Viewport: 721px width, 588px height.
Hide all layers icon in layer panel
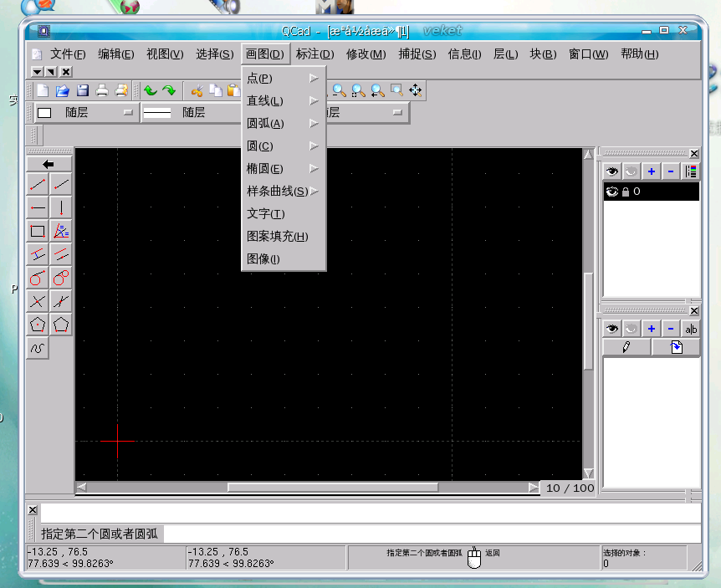[x=631, y=171]
